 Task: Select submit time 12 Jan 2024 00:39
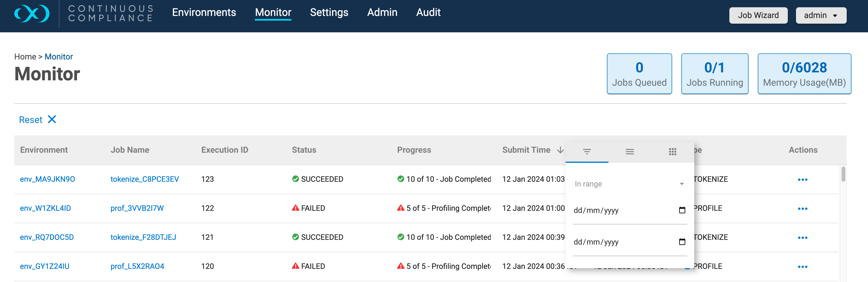tap(533, 237)
